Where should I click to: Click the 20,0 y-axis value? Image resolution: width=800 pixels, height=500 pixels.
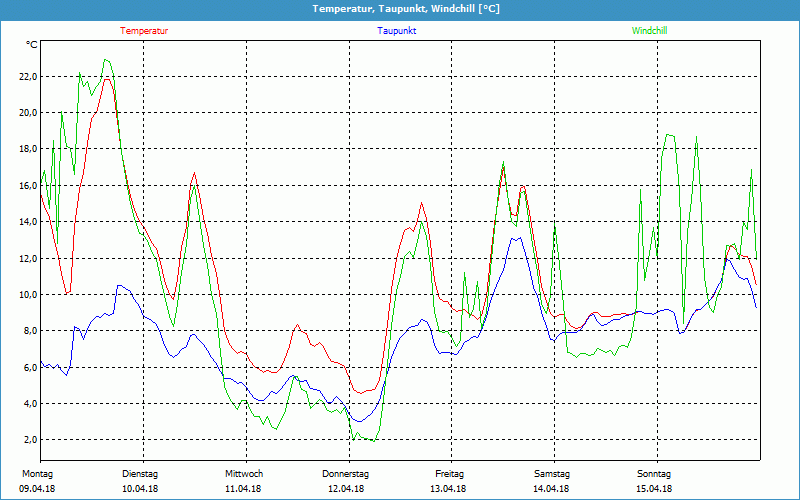27,113
